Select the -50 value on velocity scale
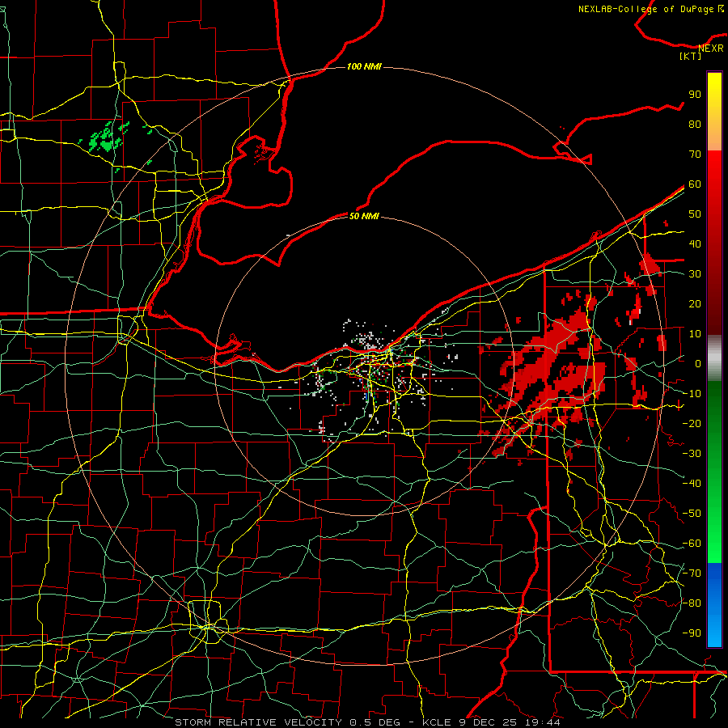The image size is (728, 728). tap(692, 514)
